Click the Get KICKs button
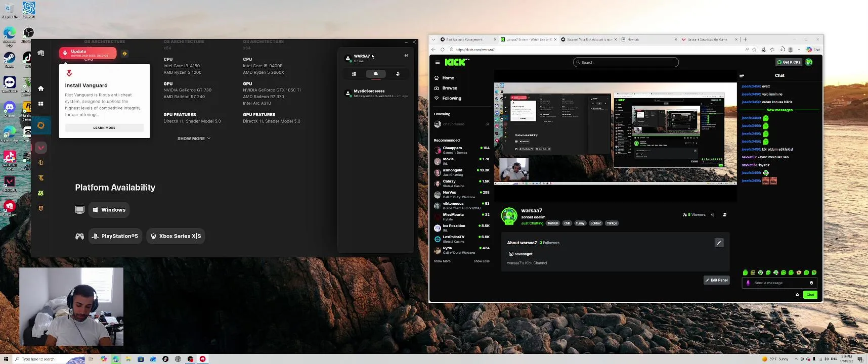Viewport: 868px width, 364px height. pos(789,62)
